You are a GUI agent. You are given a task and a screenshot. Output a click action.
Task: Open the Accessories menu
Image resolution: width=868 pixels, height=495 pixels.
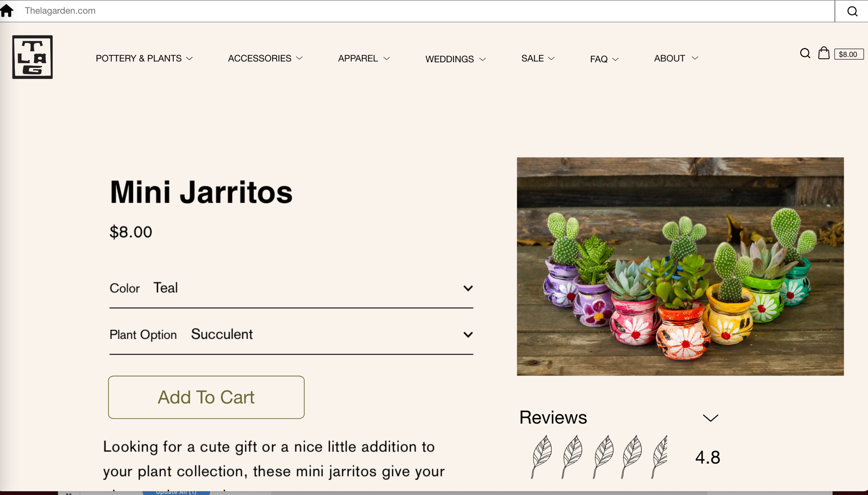coord(265,58)
